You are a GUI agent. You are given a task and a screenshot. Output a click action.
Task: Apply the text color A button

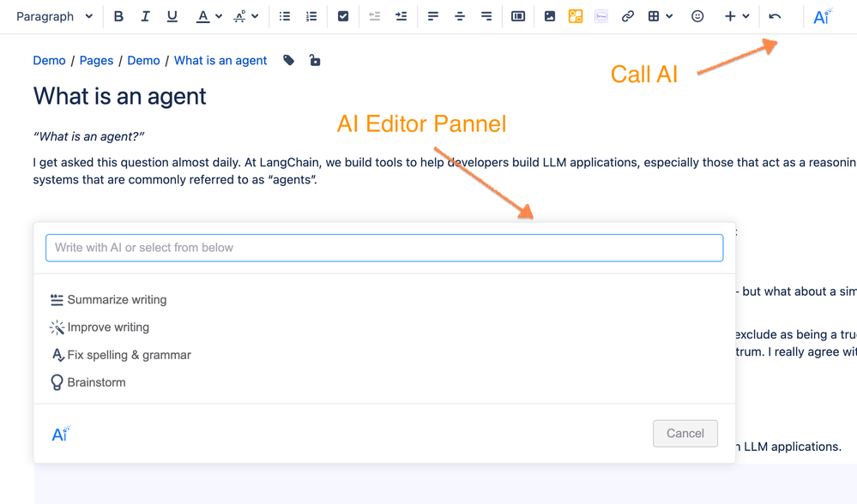click(202, 16)
